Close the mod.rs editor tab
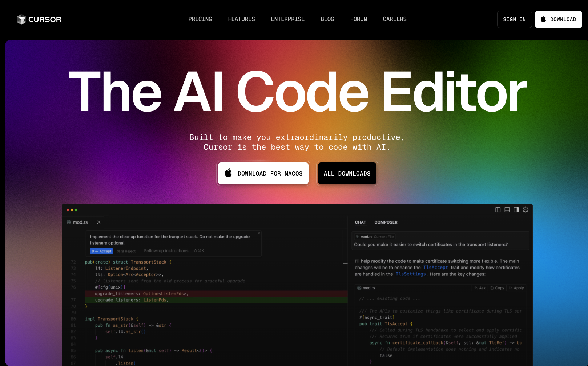 click(98, 222)
